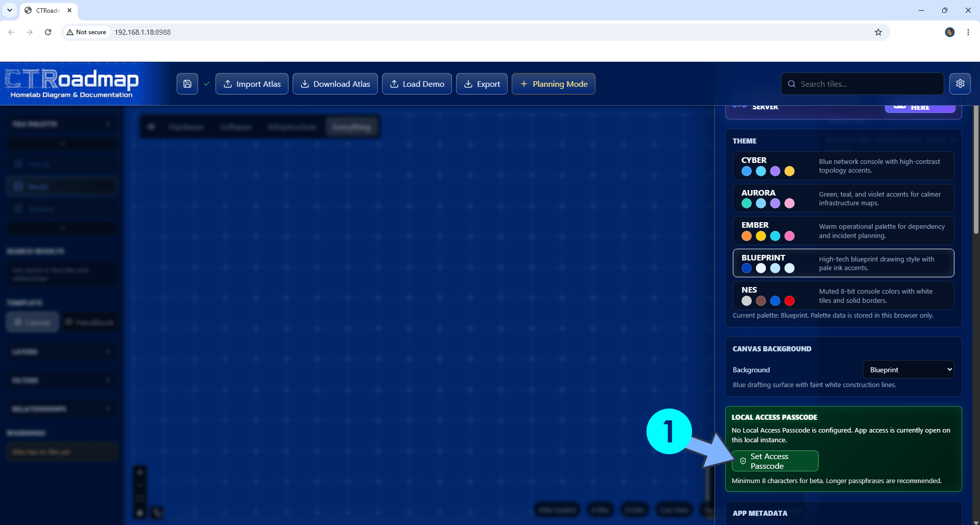Open the Chrome menu three-dots icon
The height and width of the screenshot is (525, 980).
pos(968,32)
